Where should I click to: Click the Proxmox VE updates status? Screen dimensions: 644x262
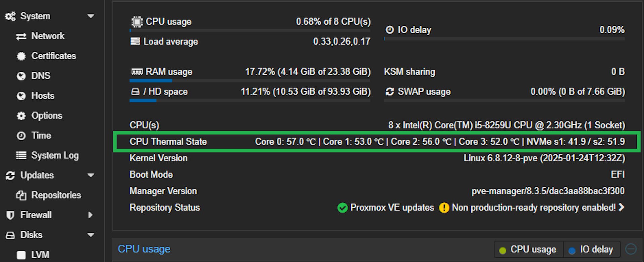pyautogui.click(x=386, y=208)
